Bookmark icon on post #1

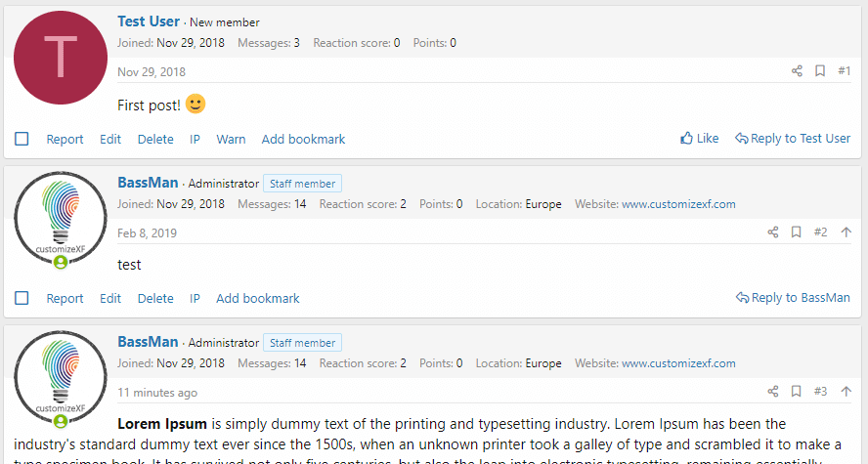tap(820, 71)
